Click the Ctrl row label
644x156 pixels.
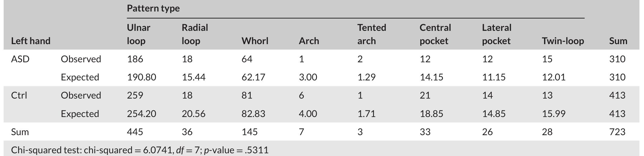[19, 95]
